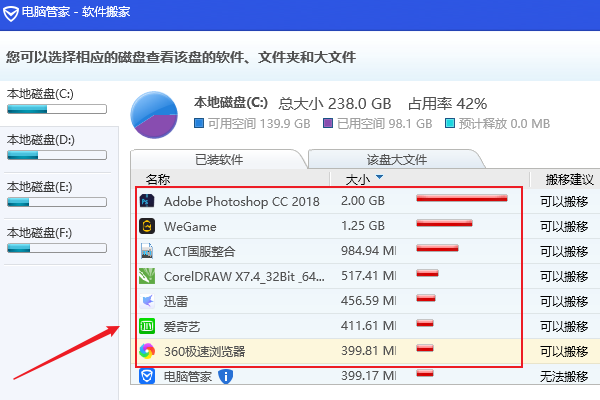Viewport: 600px width, 400px height.
Task: Click the WeGame app icon
Action: 146,226
